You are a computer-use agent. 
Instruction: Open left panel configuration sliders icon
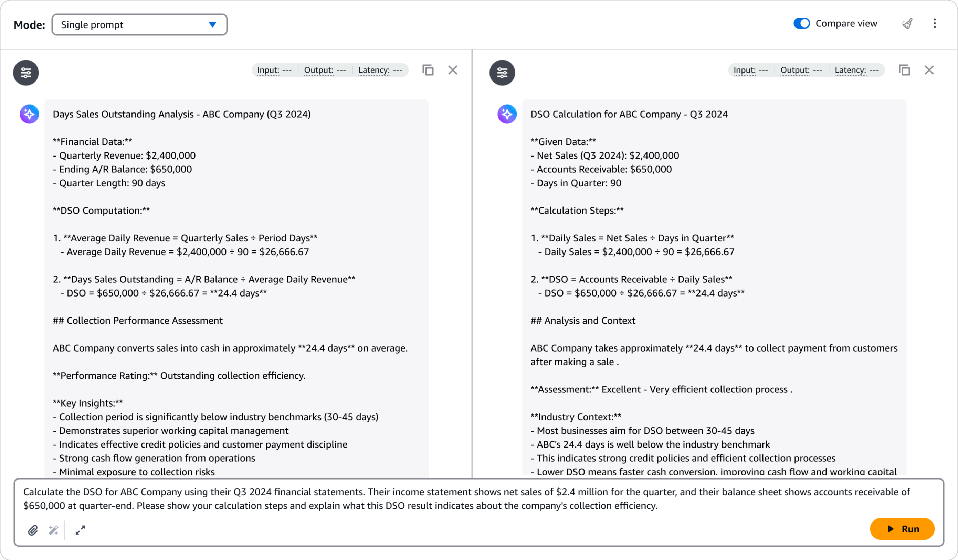pyautogui.click(x=26, y=73)
